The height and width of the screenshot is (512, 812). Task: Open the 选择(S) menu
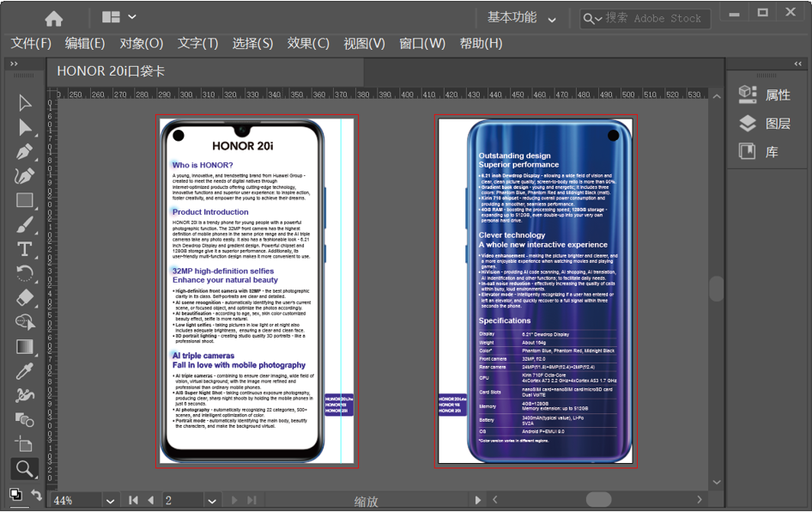pos(252,44)
